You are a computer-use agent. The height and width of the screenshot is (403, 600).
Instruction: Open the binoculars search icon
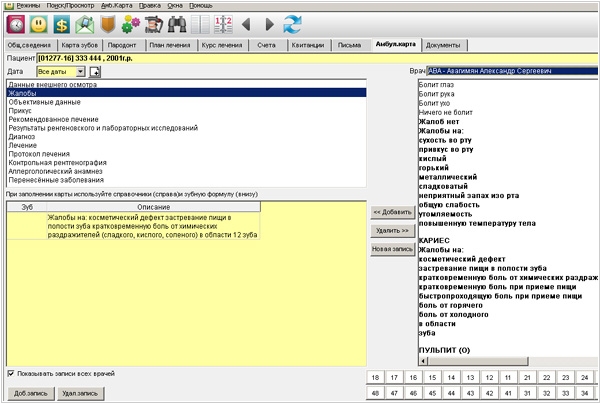point(177,24)
